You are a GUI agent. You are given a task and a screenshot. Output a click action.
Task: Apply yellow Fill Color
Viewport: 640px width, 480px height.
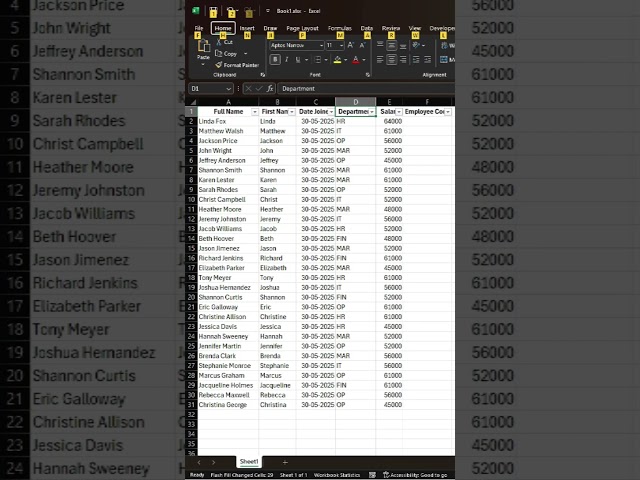point(337,60)
